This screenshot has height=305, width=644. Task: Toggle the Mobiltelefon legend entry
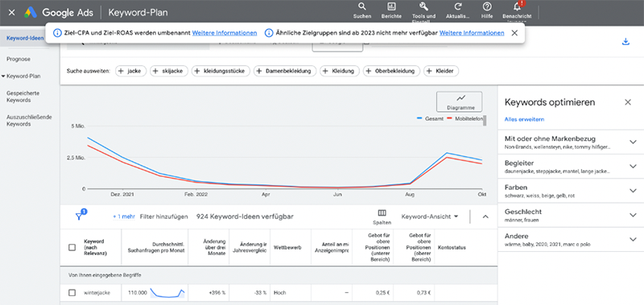464,118
